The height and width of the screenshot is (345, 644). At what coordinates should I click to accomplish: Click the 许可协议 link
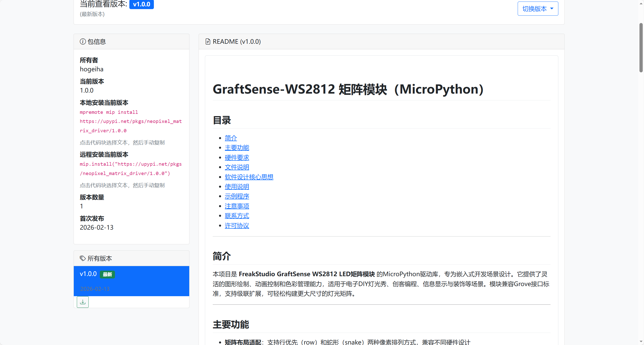(237, 226)
